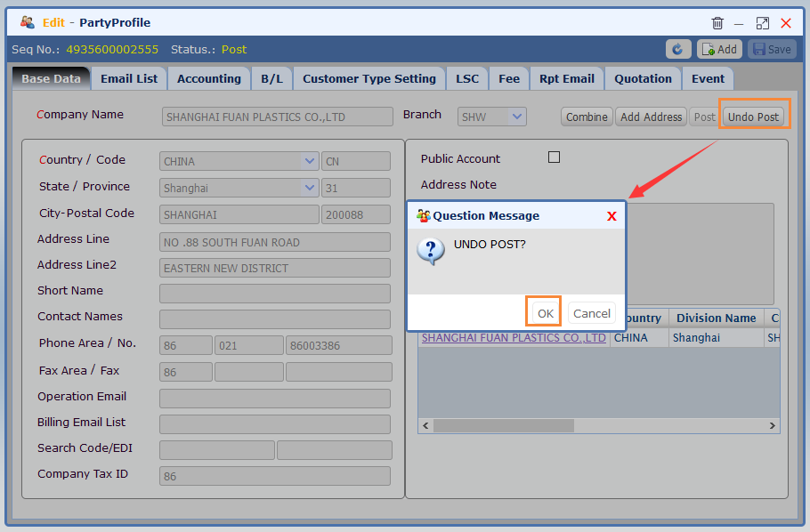Switch to the Email List tab
Viewport: 810px width, 532px height.
pos(129,79)
